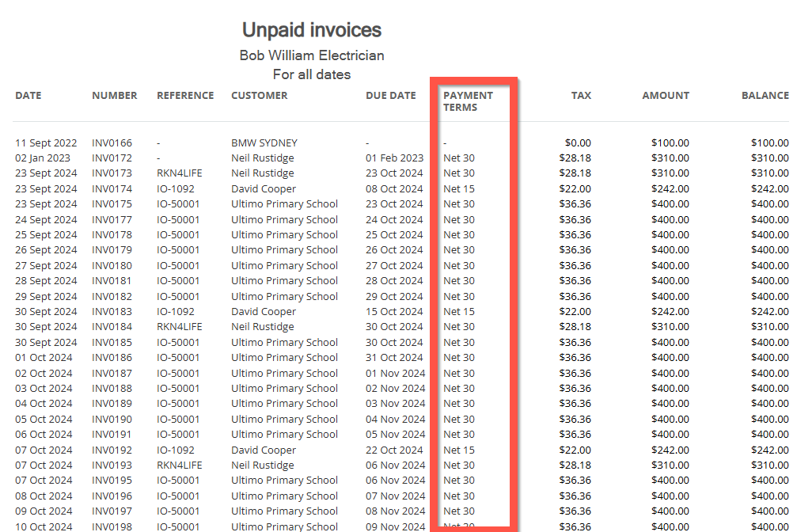Viewport: 797px width, 532px height.
Task: Click the NUMBER column header
Action: pyautogui.click(x=114, y=95)
